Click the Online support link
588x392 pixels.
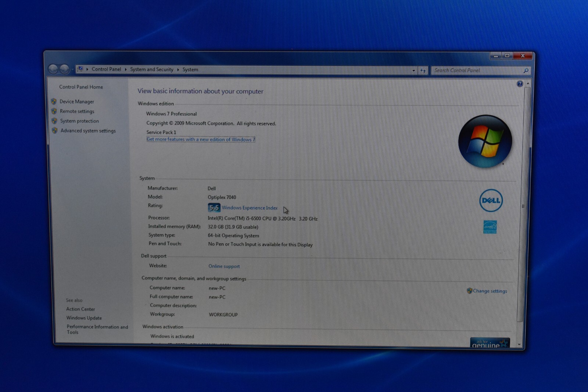(x=224, y=266)
